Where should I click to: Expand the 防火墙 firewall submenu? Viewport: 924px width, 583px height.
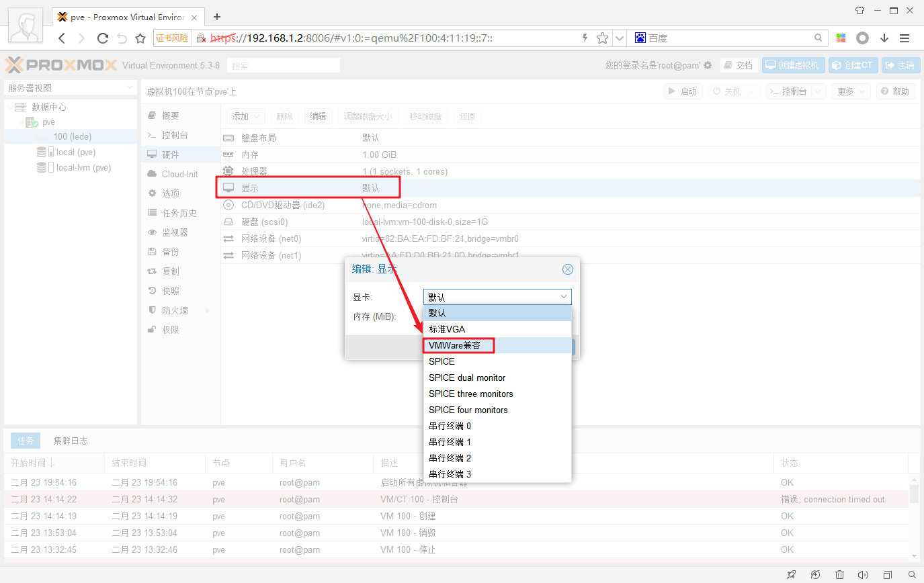(x=207, y=310)
